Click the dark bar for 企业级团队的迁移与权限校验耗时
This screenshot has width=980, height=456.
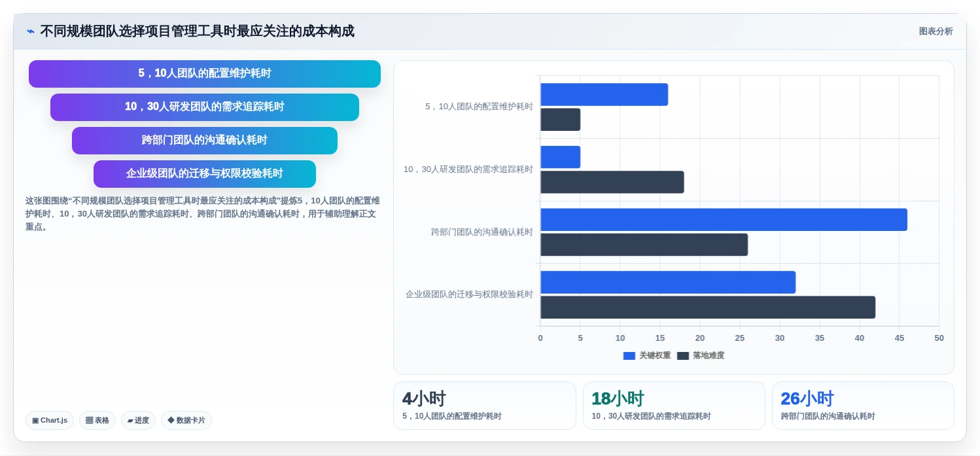point(708,307)
